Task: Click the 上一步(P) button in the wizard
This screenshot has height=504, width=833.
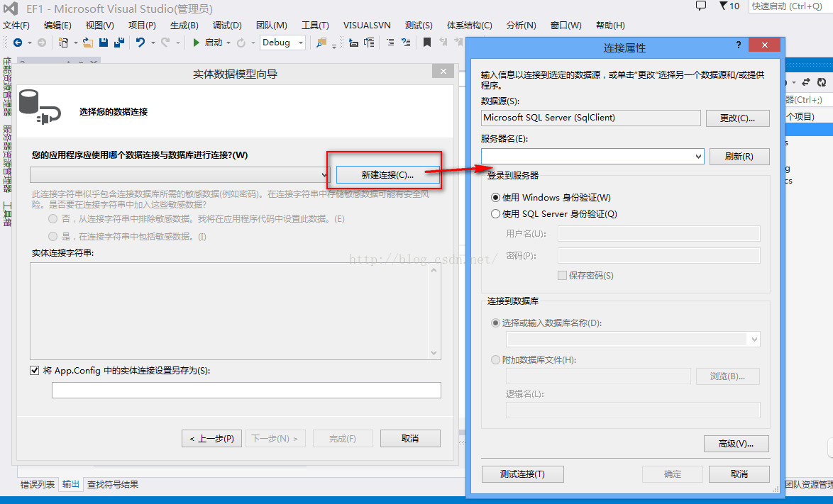Action: pos(212,439)
